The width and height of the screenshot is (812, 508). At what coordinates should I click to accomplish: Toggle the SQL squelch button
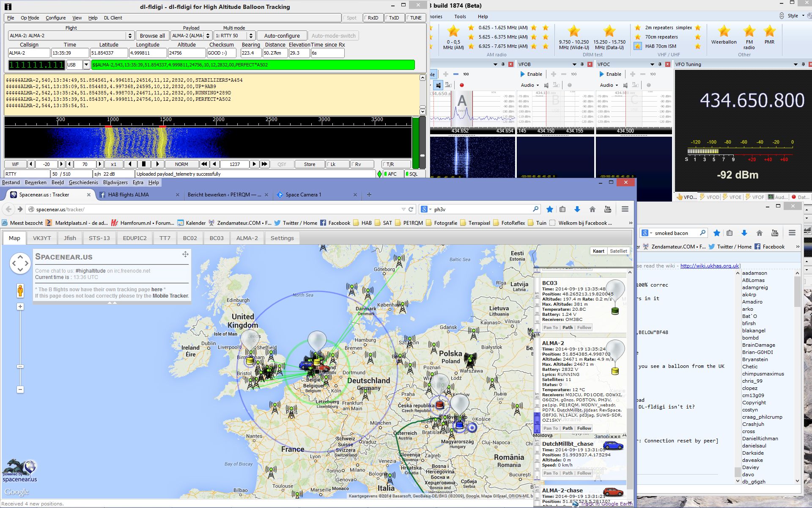click(413, 174)
